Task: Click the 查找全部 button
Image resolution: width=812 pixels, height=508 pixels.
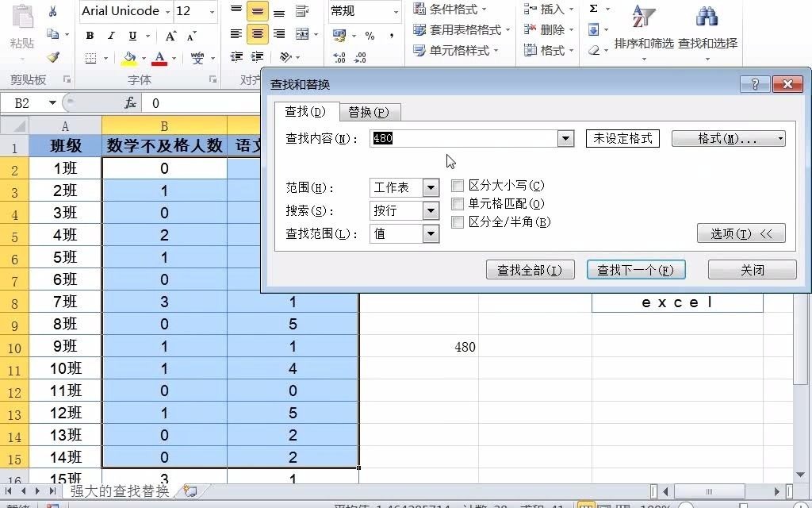Action: pyautogui.click(x=530, y=270)
